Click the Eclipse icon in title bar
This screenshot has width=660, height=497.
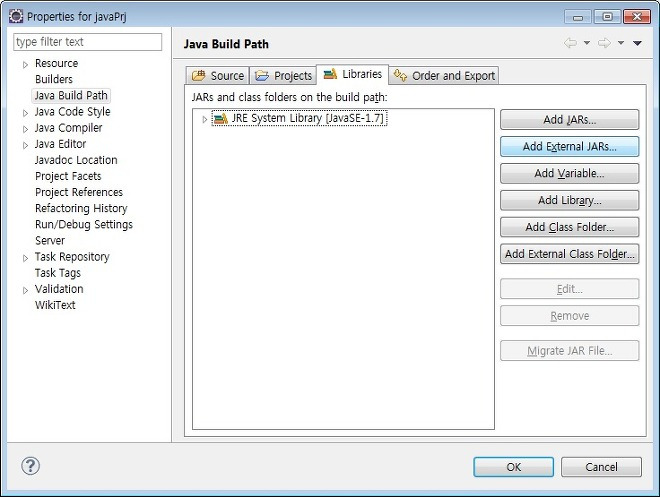click(16, 16)
